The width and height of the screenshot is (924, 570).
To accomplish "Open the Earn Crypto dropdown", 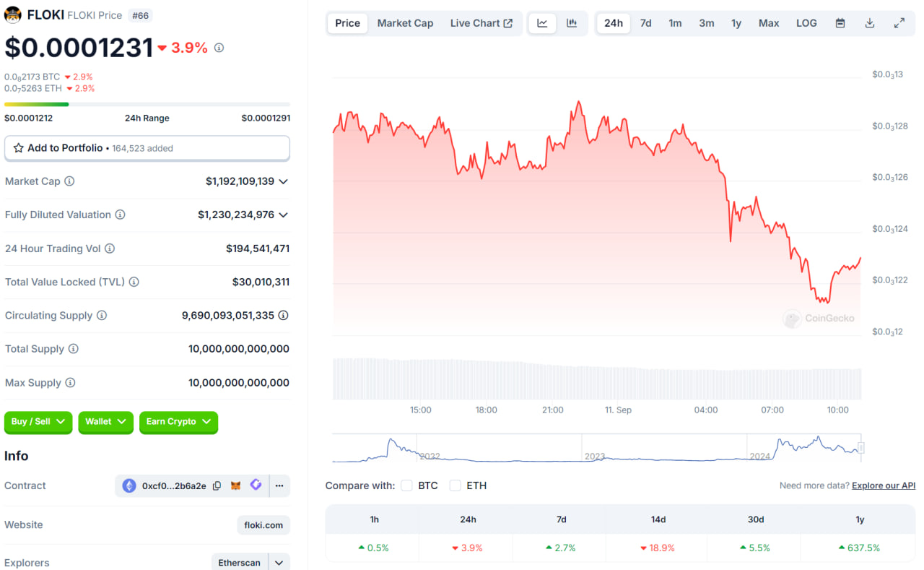I will [178, 422].
